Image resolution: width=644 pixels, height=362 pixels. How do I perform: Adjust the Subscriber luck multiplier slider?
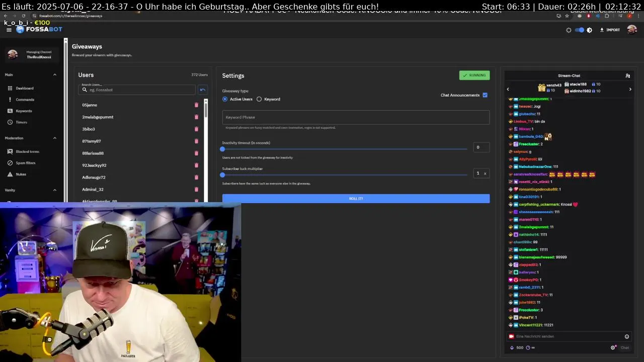tap(345, 175)
